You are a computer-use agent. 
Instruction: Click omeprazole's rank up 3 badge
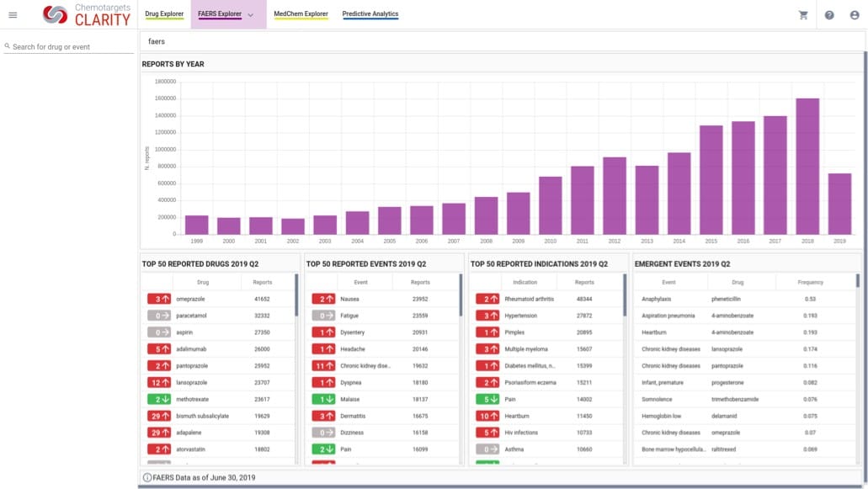[x=159, y=299]
